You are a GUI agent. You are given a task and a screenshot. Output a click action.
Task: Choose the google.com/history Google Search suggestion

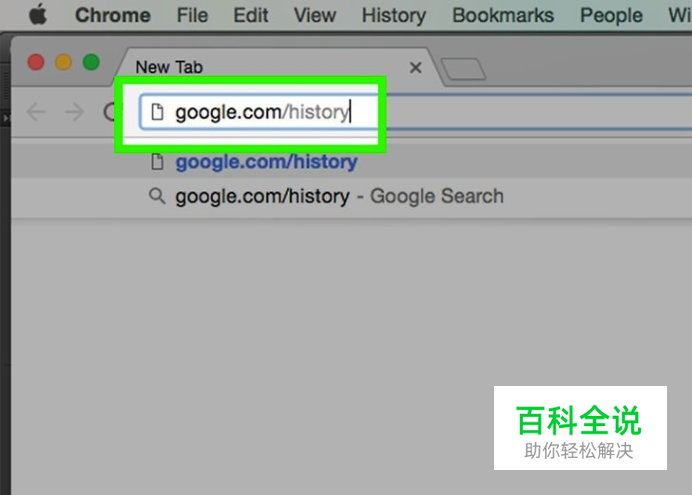pyautogui.click(x=352, y=196)
